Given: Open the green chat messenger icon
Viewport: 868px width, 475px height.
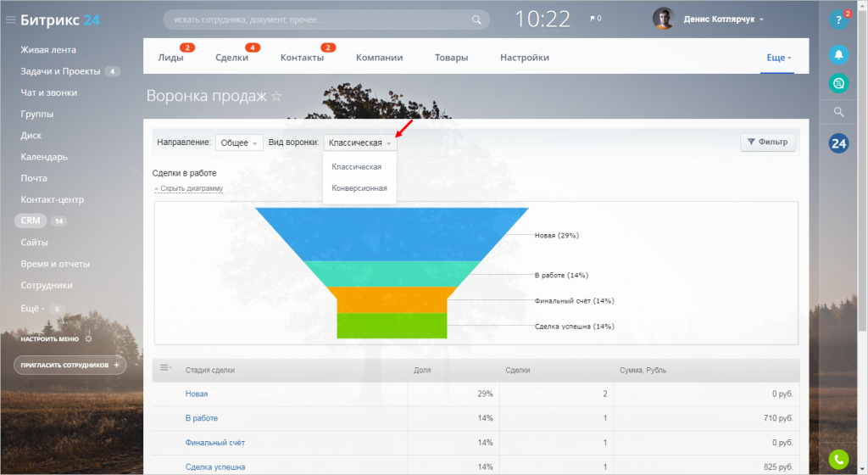Looking at the screenshot, I should point(838,83).
